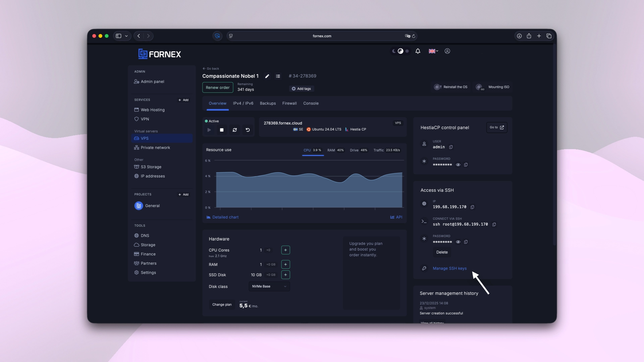Viewport: 644px width, 362px height.
Task: Open the Backups tab
Action: (268, 103)
